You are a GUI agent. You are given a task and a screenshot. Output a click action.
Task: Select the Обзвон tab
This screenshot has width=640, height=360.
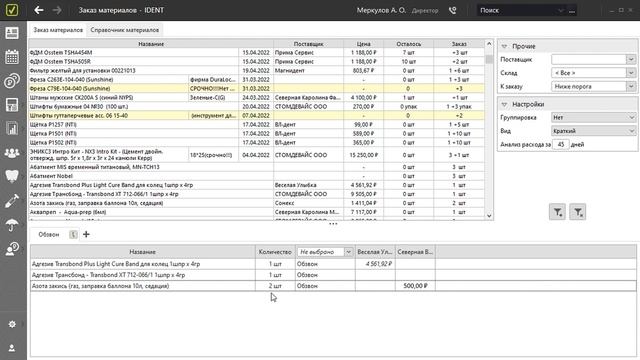tap(49, 234)
